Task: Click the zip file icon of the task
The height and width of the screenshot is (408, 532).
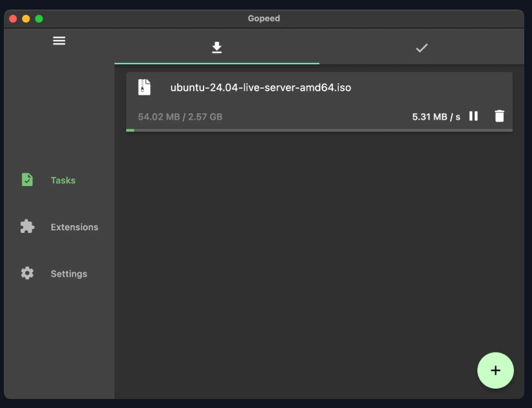Action: (145, 88)
